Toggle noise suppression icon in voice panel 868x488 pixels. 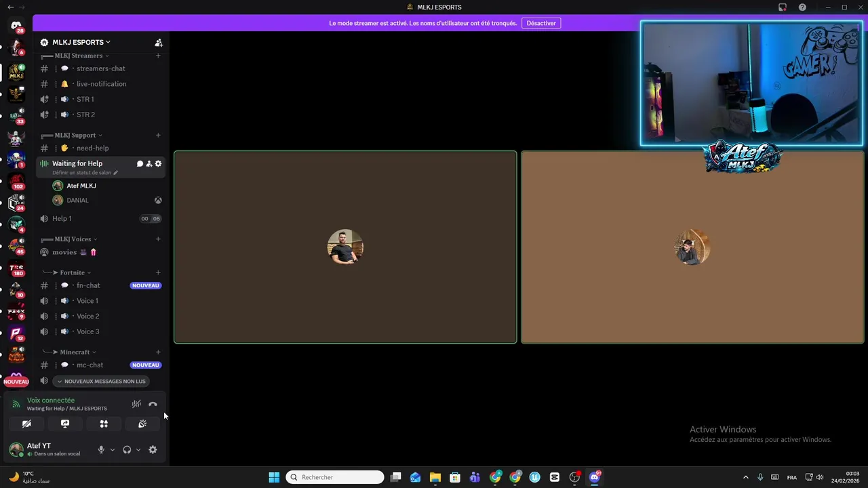pyautogui.click(x=136, y=404)
